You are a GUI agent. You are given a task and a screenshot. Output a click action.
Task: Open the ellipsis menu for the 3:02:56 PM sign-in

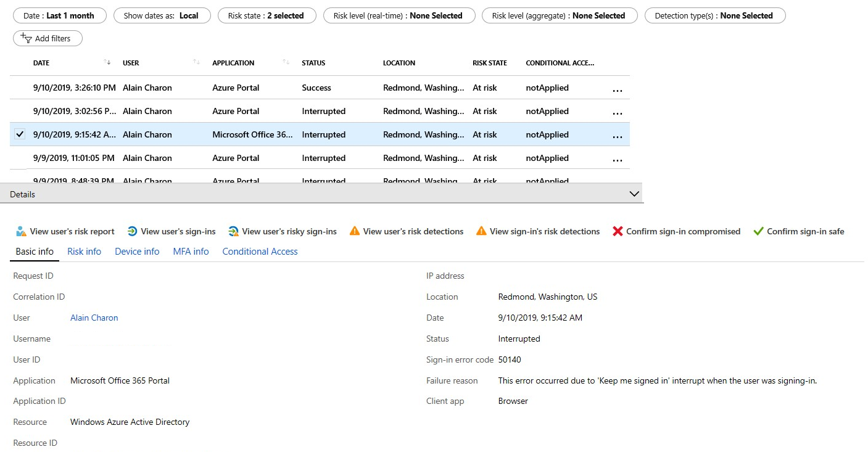click(617, 113)
